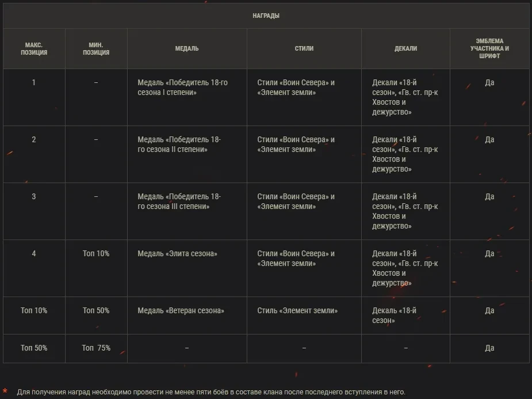
Task: Click the single Стиль «Элемент земли» cell
Action: [297, 310]
